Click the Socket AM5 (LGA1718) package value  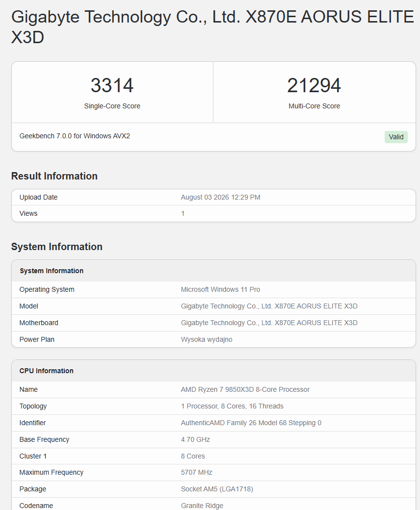coord(217,489)
